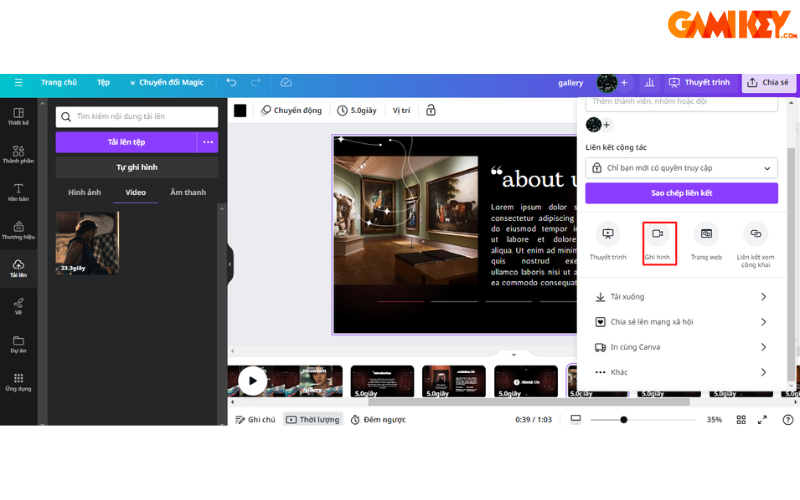Screen dimensions: 800x500
Task: Open Chuyển đổi Magic menu
Action: 166,82
